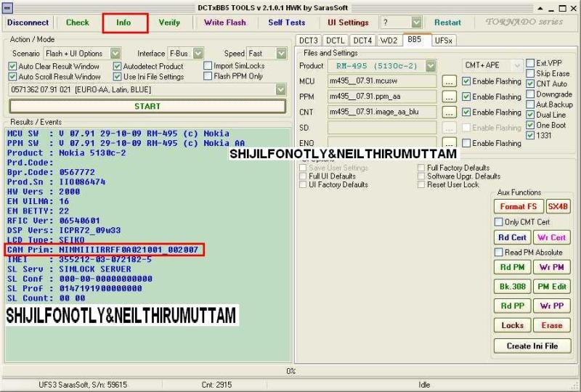The height and width of the screenshot is (392, 581).
Task: Click Write Flash in toolbar
Action: [225, 23]
